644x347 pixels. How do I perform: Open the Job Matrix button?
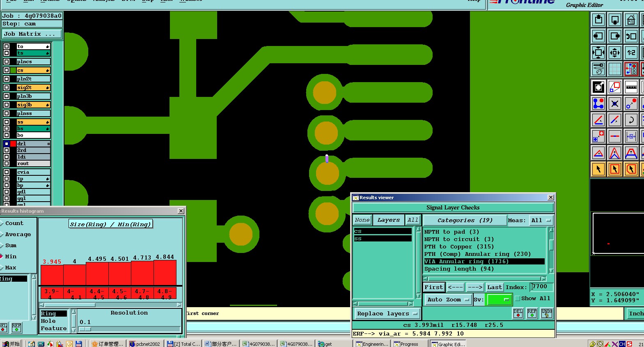coord(32,34)
